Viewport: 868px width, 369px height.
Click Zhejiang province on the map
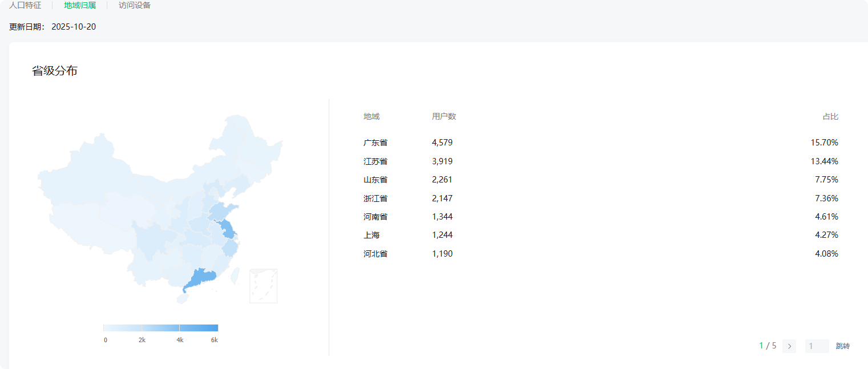pos(230,248)
